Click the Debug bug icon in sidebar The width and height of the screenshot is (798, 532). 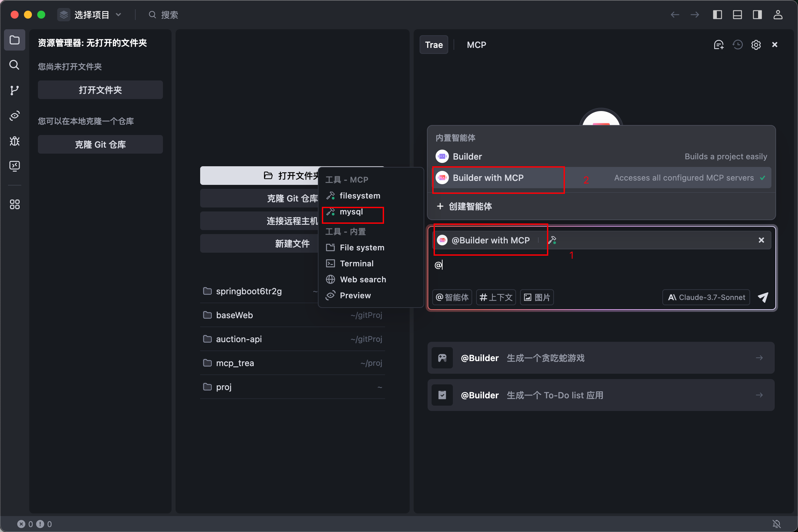(x=14, y=141)
